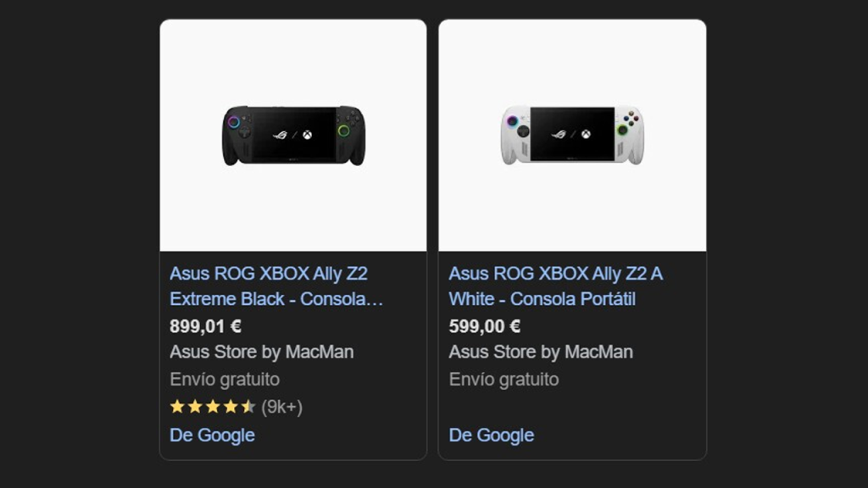
Task: Click the (9k+) review count
Action: coord(281,407)
